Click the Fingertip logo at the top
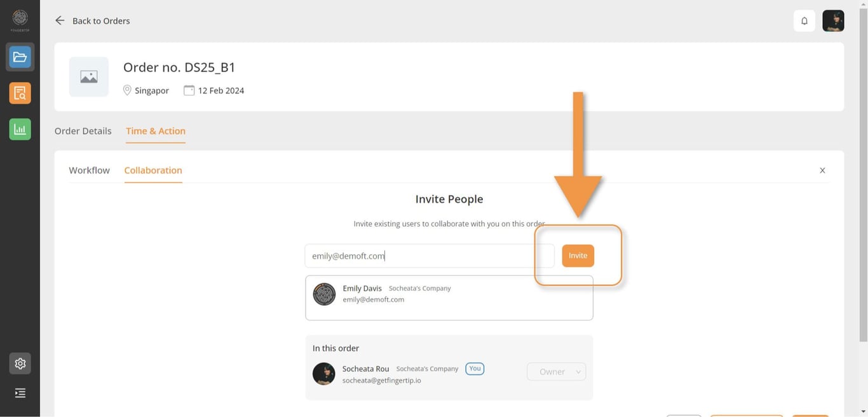 (x=20, y=18)
